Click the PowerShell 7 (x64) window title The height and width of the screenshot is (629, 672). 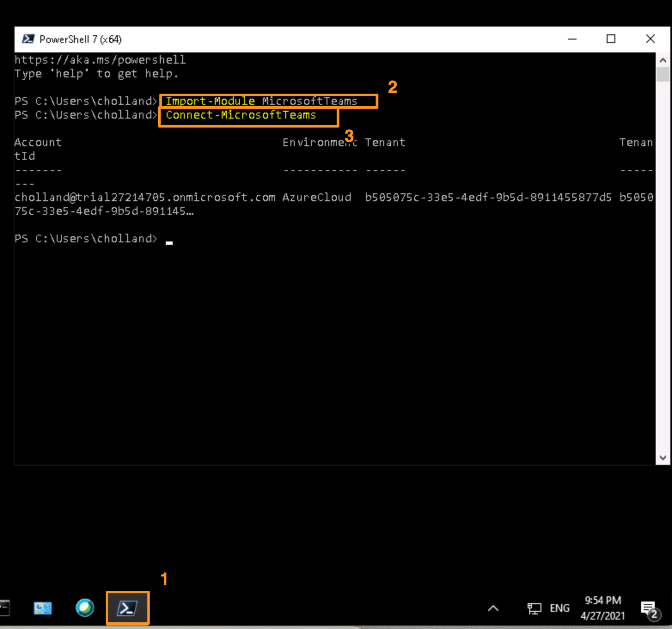80,40
